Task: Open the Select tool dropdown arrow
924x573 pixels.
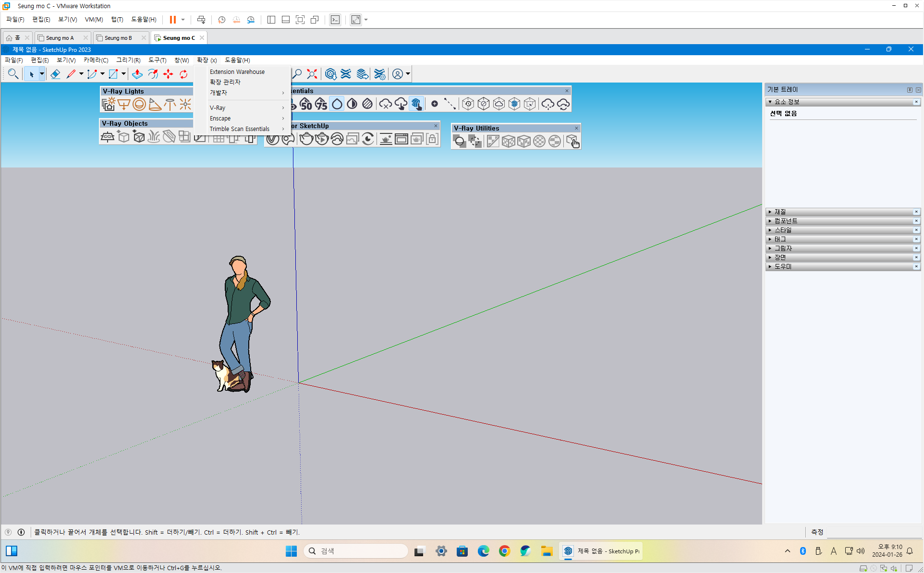Action: pos(42,74)
